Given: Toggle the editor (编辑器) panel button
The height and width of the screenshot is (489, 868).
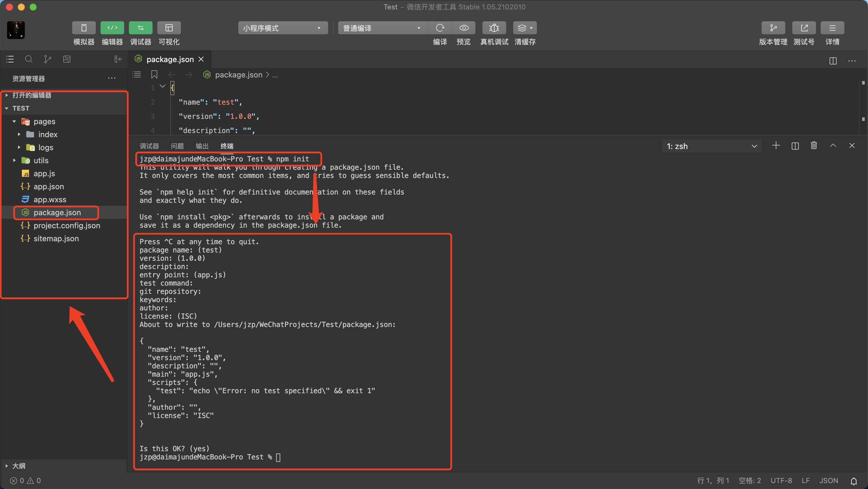Looking at the screenshot, I should [x=112, y=27].
